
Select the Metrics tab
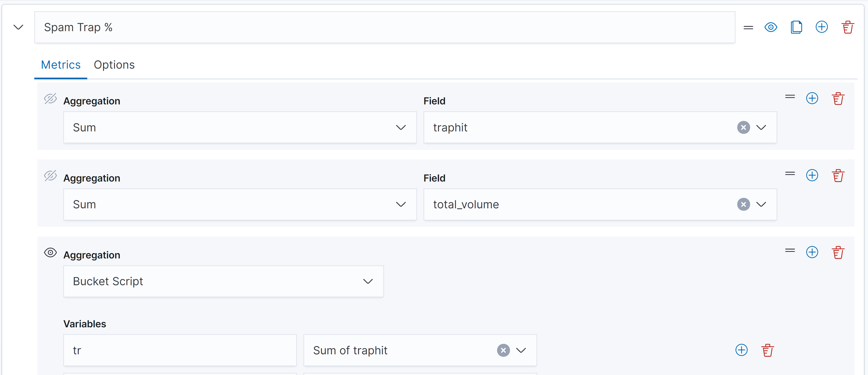click(61, 65)
